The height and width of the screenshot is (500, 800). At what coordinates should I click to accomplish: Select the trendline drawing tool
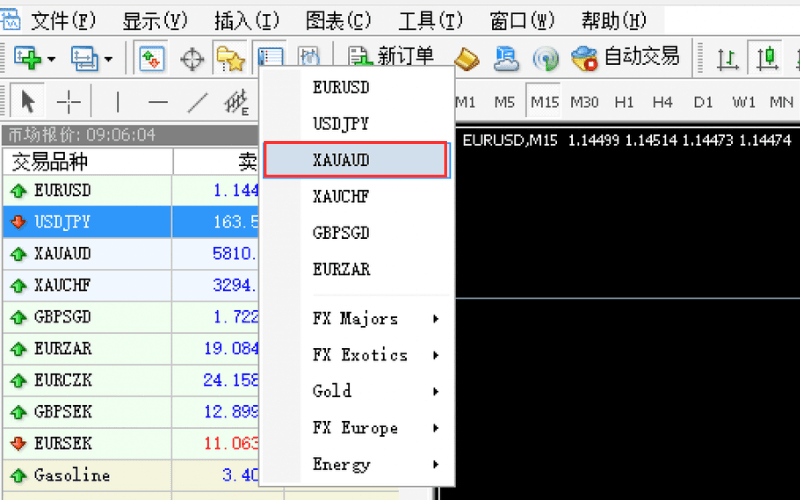197,102
